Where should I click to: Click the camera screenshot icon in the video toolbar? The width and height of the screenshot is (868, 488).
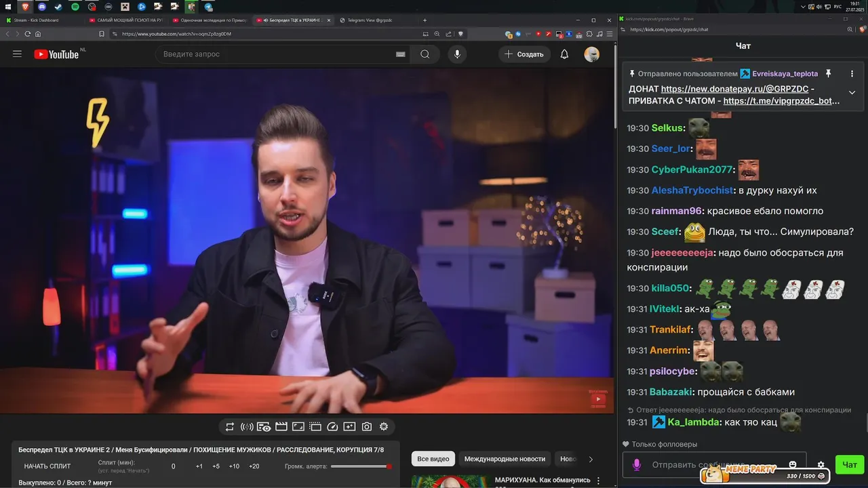tap(366, 426)
